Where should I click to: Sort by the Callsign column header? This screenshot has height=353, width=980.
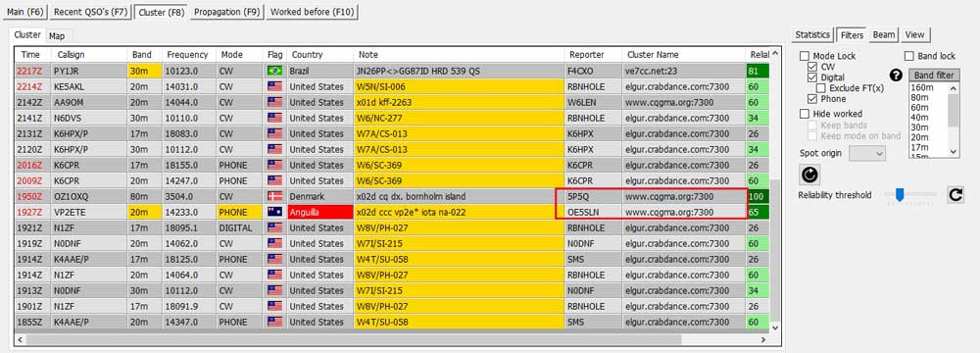click(89, 55)
